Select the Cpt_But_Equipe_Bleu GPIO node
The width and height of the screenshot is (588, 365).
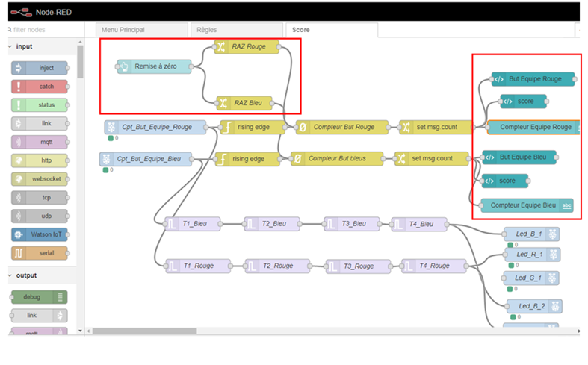pyautogui.click(x=146, y=159)
